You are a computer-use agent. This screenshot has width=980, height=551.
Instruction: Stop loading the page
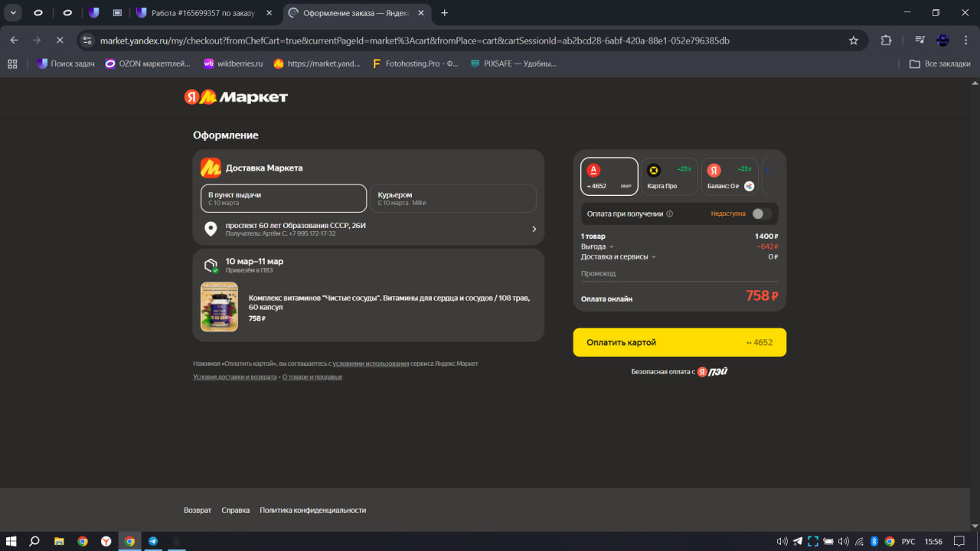(59, 40)
